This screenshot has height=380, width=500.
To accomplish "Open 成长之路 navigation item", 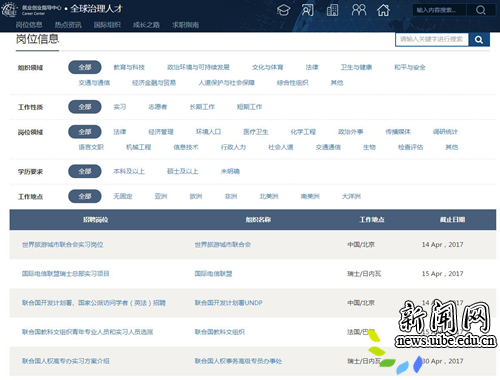I will click(x=146, y=25).
